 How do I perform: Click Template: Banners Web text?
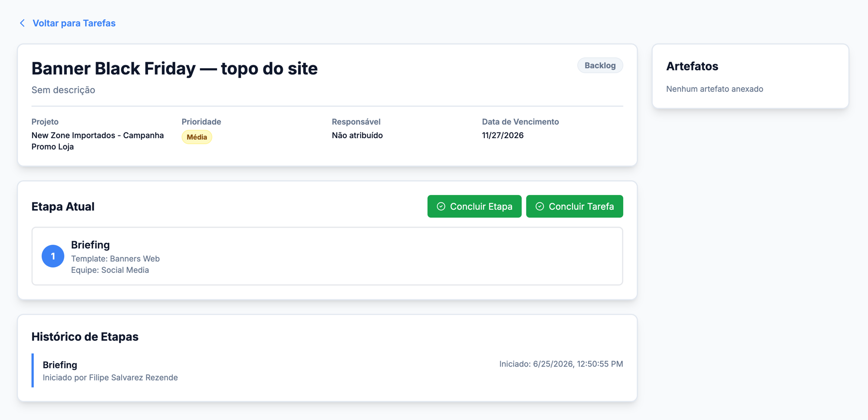coord(115,259)
